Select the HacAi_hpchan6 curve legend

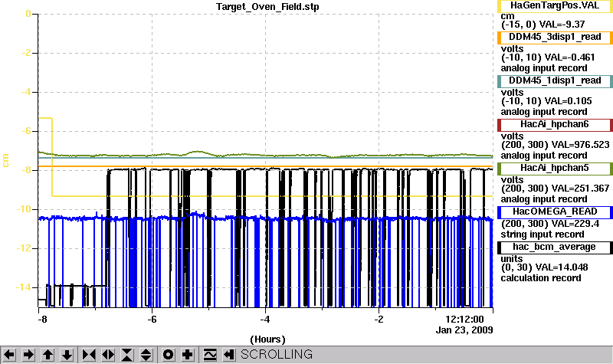(555, 125)
